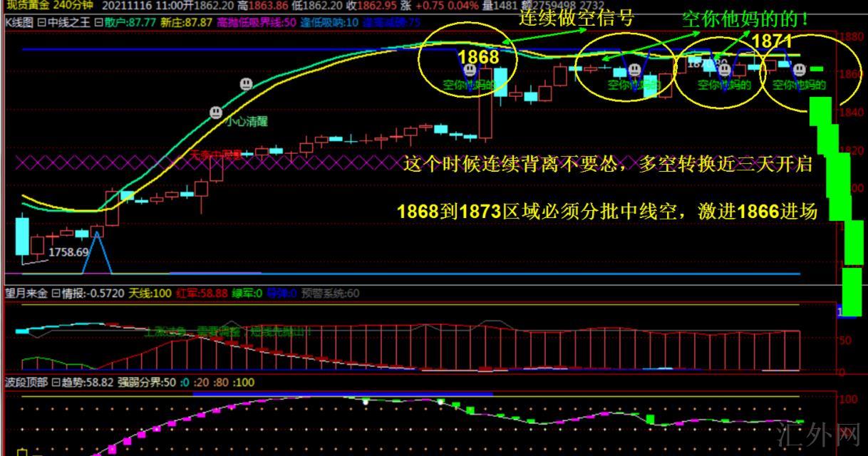Click the :100 level label in 波段顶部
This screenshot has height=456, width=868.
[x=243, y=383]
